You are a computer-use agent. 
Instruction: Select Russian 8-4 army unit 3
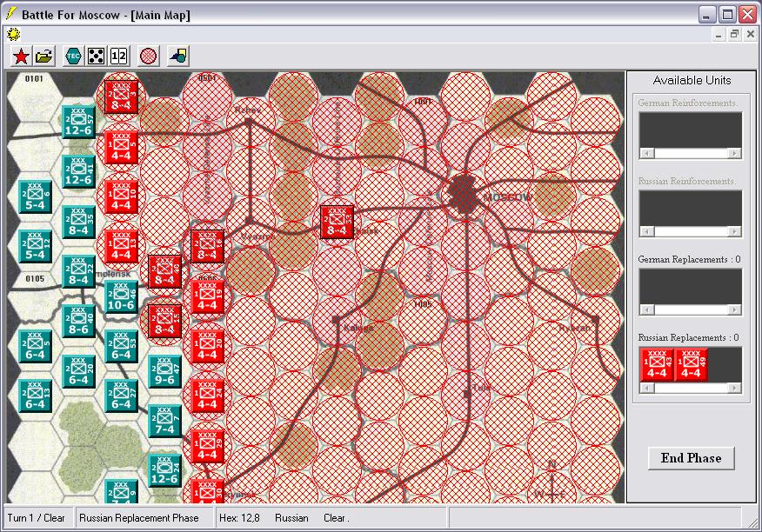pyautogui.click(x=122, y=96)
